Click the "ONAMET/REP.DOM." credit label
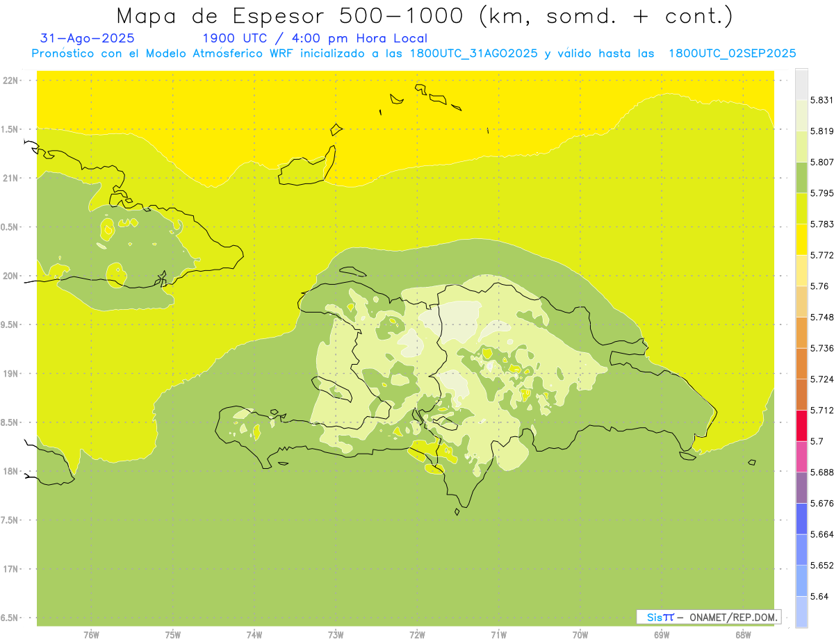The width and height of the screenshot is (834, 644). pyautogui.click(x=734, y=617)
